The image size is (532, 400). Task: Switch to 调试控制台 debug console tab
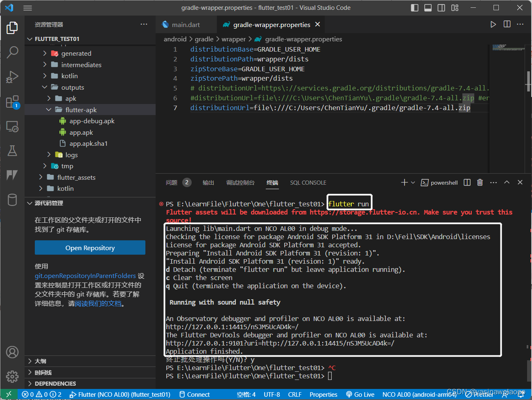pos(240,183)
